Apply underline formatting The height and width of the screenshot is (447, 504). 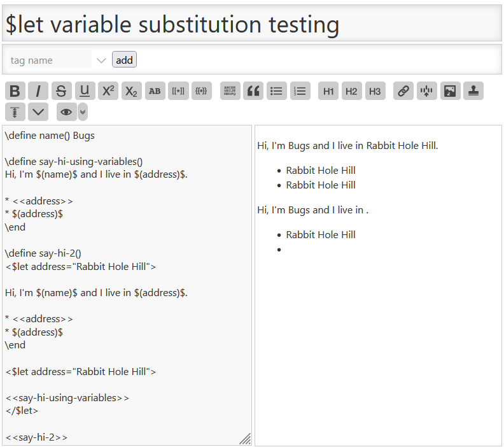pyautogui.click(x=85, y=91)
